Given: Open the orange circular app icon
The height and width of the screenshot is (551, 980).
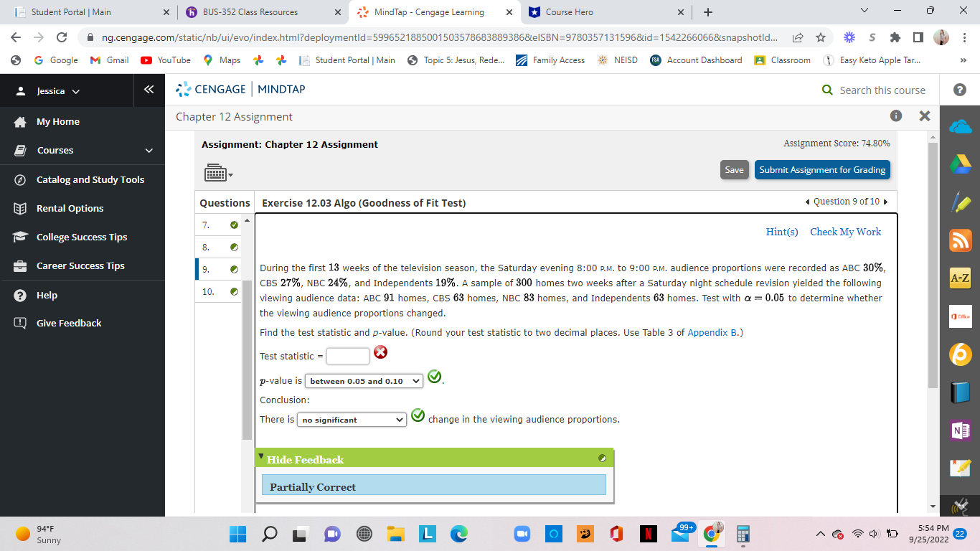Looking at the screenshot, I should pos(960,354).
